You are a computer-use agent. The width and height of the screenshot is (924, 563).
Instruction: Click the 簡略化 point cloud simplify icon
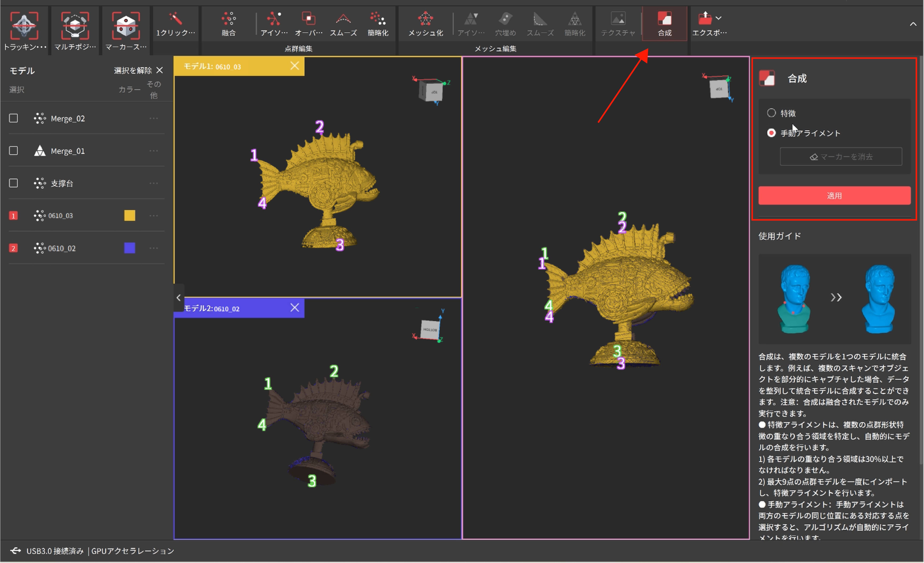click(378, 19)
